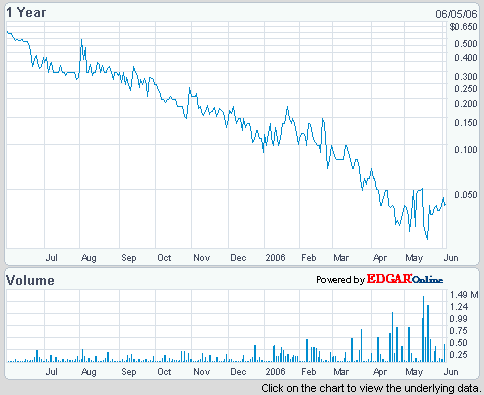Click the Feb label under price chart
484x395 pixels.
tap(309, 258)
